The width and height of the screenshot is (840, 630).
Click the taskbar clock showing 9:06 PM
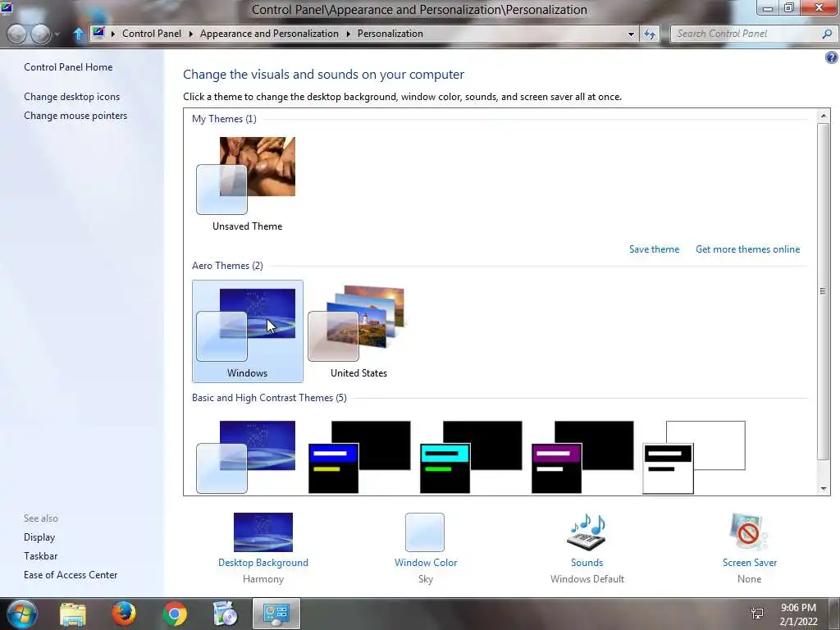[x=798, y=614]
